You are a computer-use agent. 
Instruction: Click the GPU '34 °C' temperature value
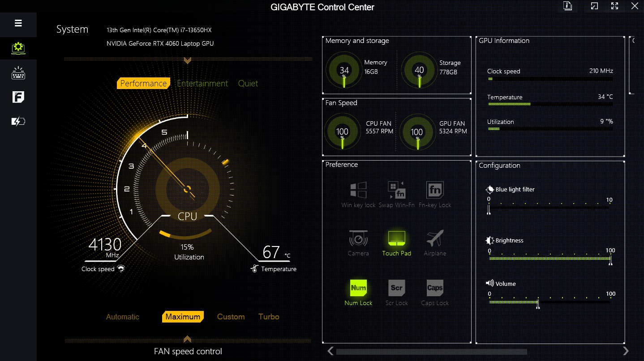coord(605,97)
